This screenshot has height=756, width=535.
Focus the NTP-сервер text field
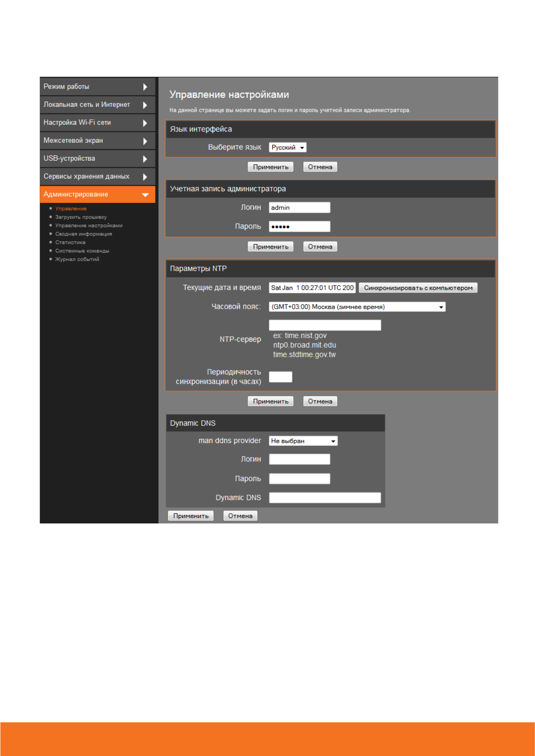(324, 325)
